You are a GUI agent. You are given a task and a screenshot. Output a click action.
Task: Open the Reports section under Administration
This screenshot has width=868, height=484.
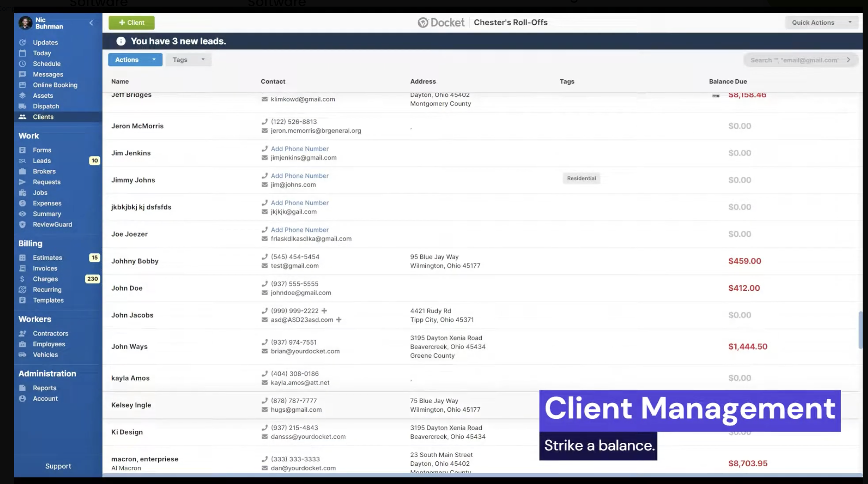coord(45,388)
